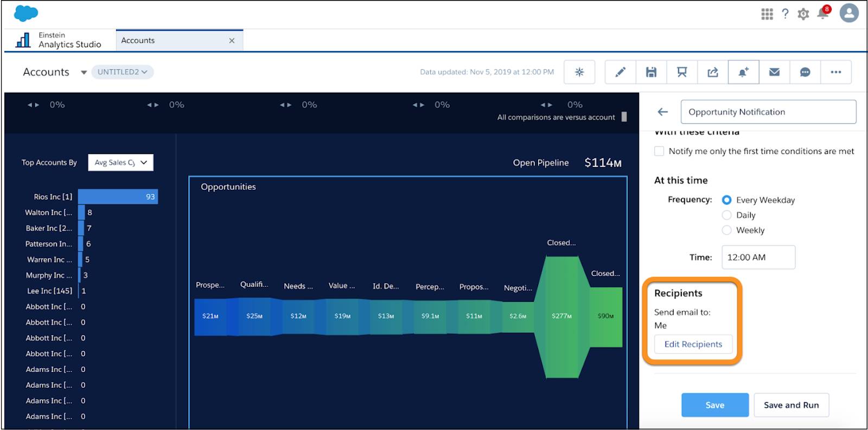Open the more actions ellipsis menu

pyautogui.click(x=836, y=72)
